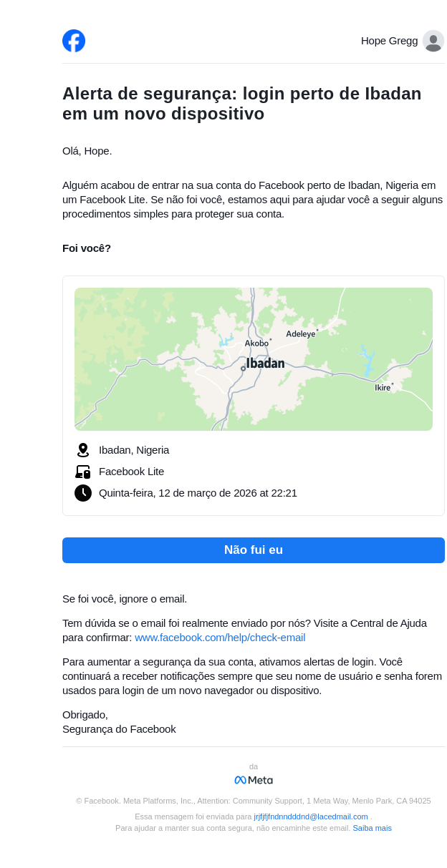Click the Meta logo in the footer
This screenshot has width=447, height=868.
(x=254, y=780)
